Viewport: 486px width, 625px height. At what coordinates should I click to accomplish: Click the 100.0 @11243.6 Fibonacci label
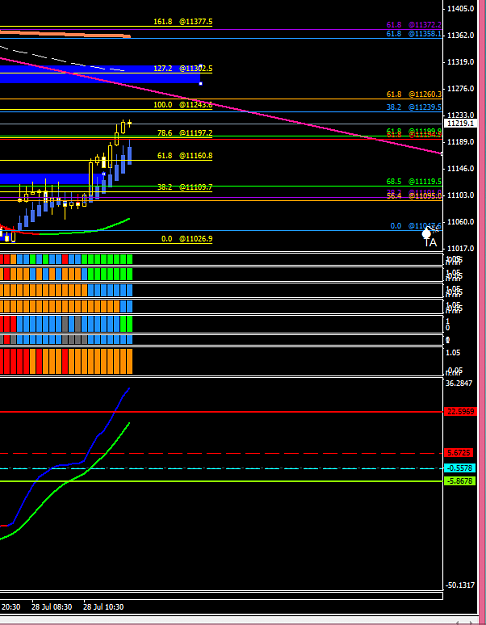pos(183,105)
